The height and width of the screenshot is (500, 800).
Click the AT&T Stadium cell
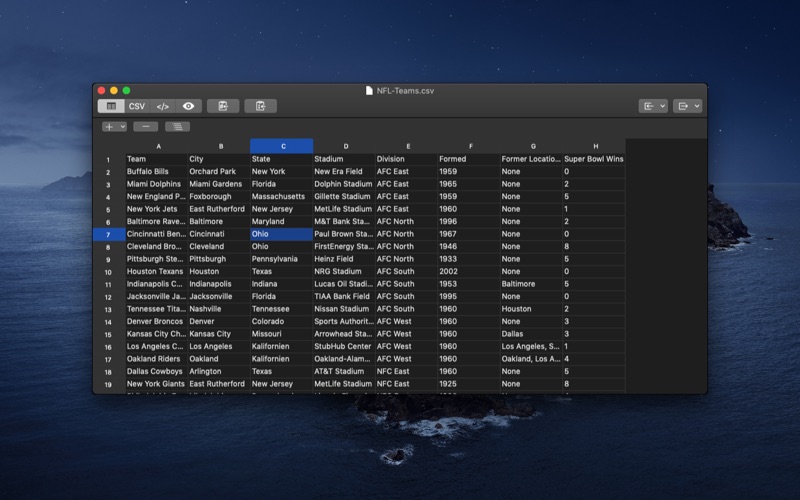tap(344, 371)
